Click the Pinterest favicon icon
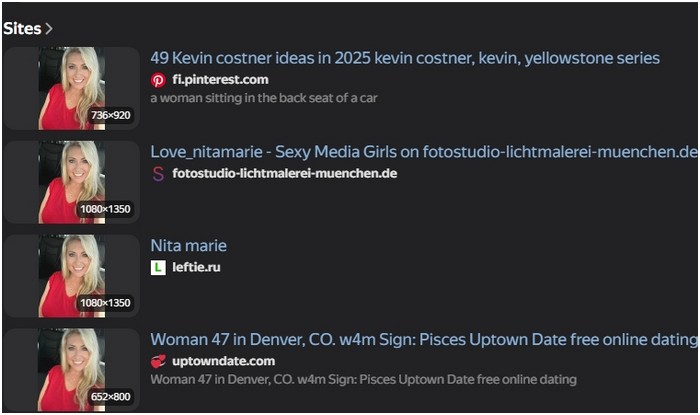The width and height of the screenshot is (700, 415). (158, 80)
